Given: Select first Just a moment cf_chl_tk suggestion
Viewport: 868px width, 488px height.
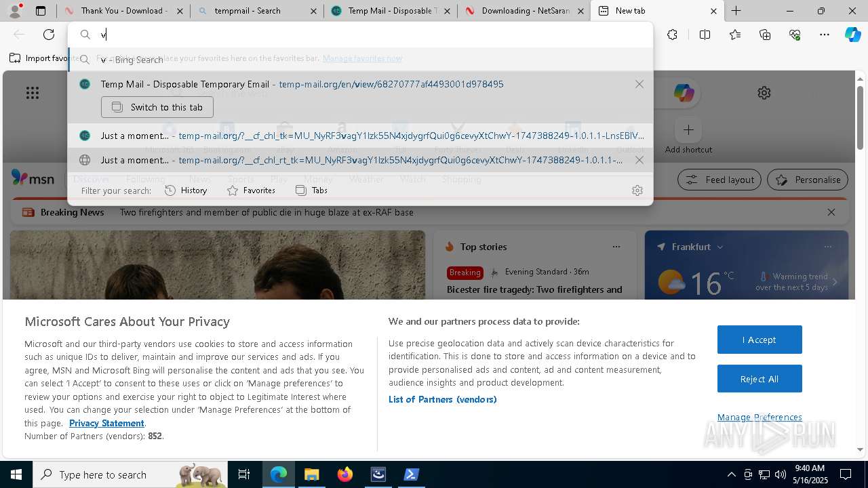Looking at the screenshot, I should tap(360, 136).
